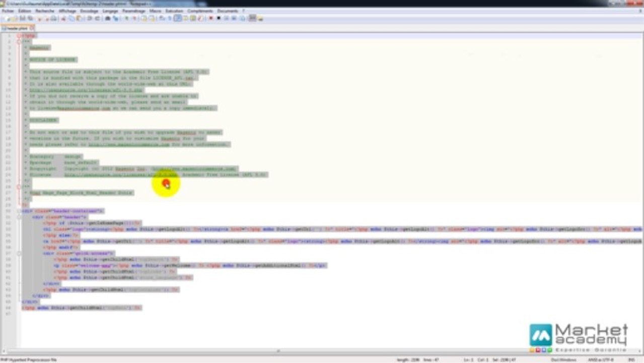Click the Open file toolbar icon
Image resolution: width=644 pixels, height=363 pixels.
point(15,18)
